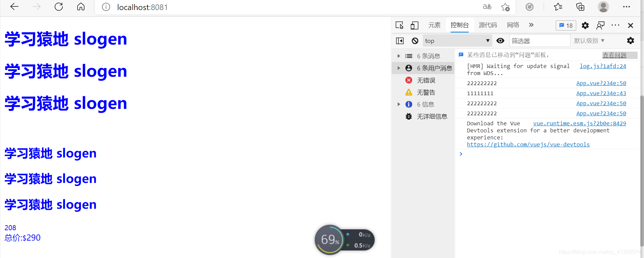Open the browser home page icon
644x258 pixels.
click(81, 7)
